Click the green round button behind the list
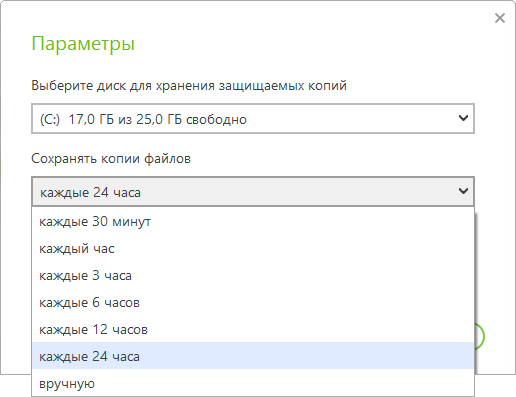The height and width of the screenshot is (397, 516). tap(480, 336)
